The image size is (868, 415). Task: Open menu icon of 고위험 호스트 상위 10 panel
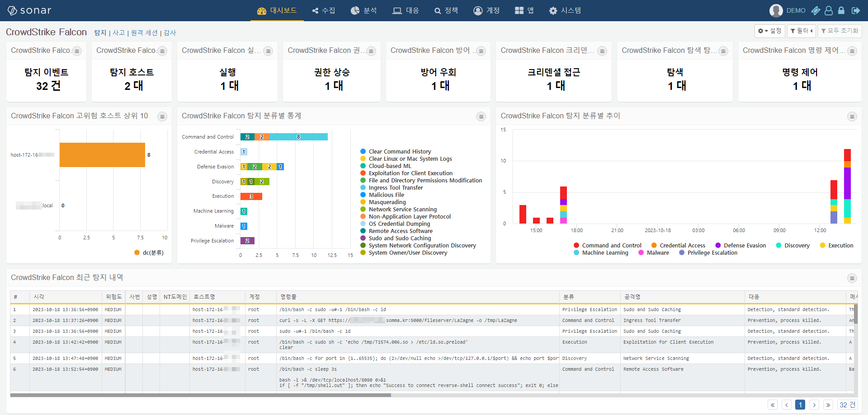coord(162,117)
